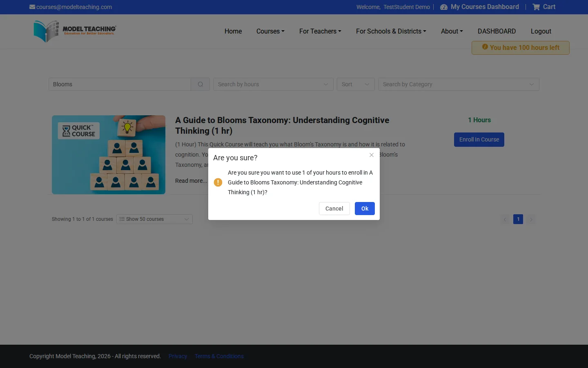Focus the Blooms search input field
This screenshot has height=368, width=588.
120,84
